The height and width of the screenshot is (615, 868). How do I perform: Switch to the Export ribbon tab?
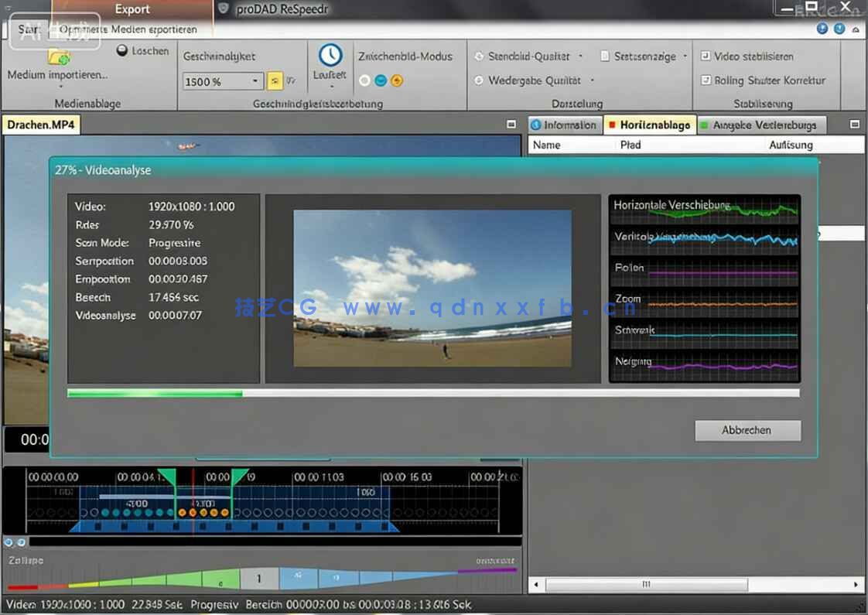tap(132, 9)
